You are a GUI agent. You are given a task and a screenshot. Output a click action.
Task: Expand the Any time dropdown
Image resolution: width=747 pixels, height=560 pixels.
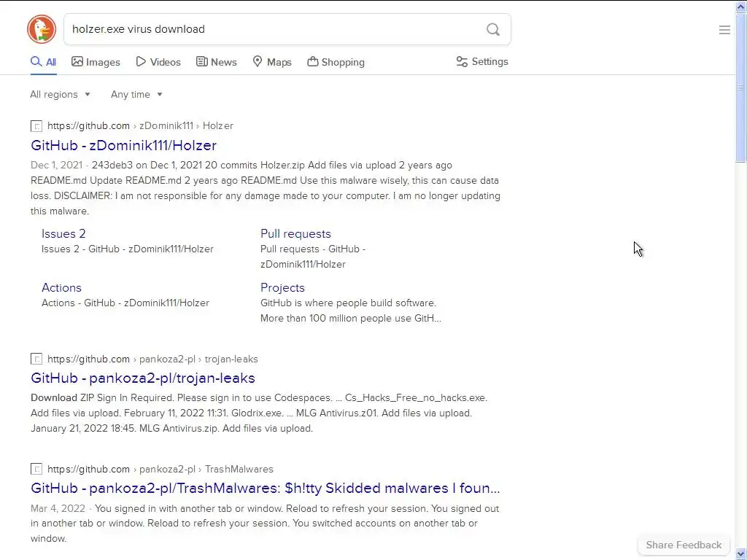click(136, 94)
